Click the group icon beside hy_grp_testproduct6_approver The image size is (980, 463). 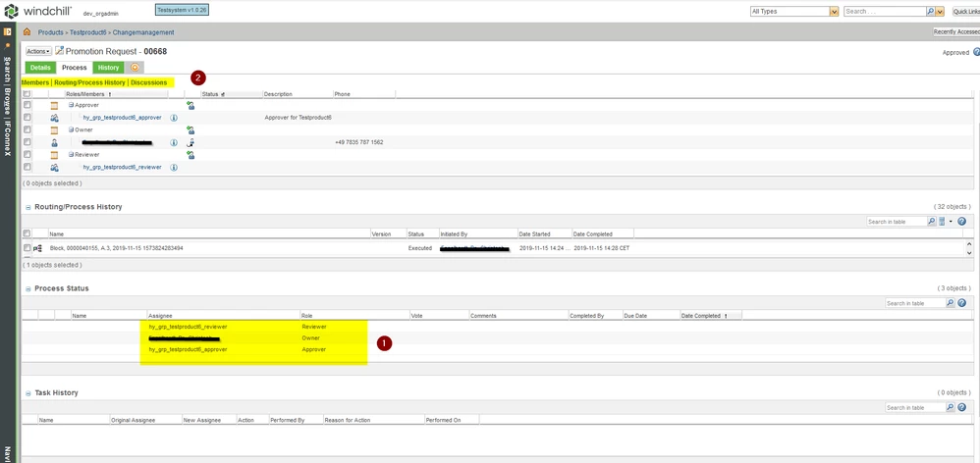tap(54, 118)
